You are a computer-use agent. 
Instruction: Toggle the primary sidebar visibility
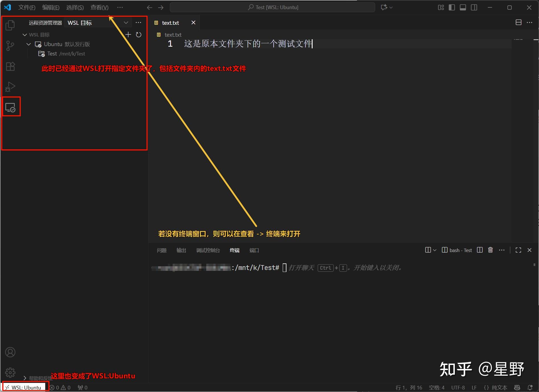pyautogui.click(x=451, y=7)
